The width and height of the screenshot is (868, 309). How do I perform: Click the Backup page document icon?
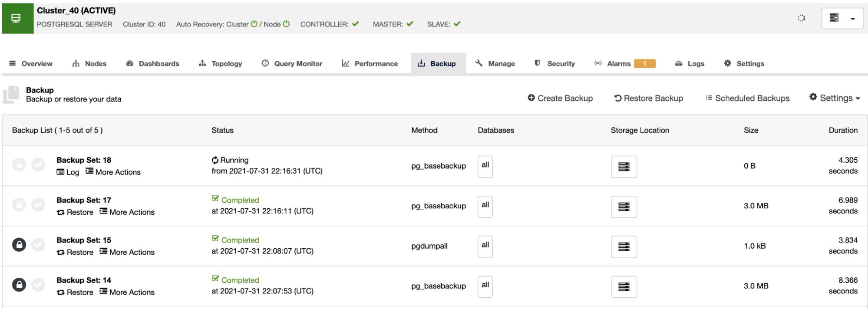click(11, 95)
